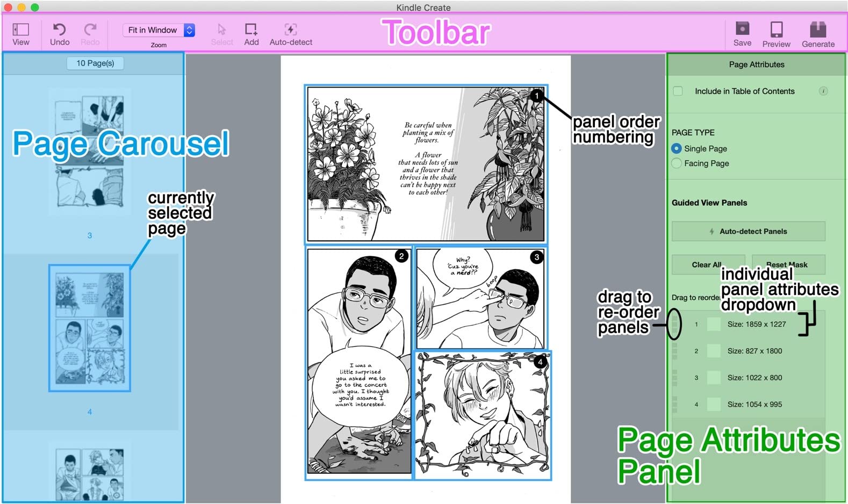Click the info icon beside Table of Contents

pyautogui.click(x=823, y=91)
